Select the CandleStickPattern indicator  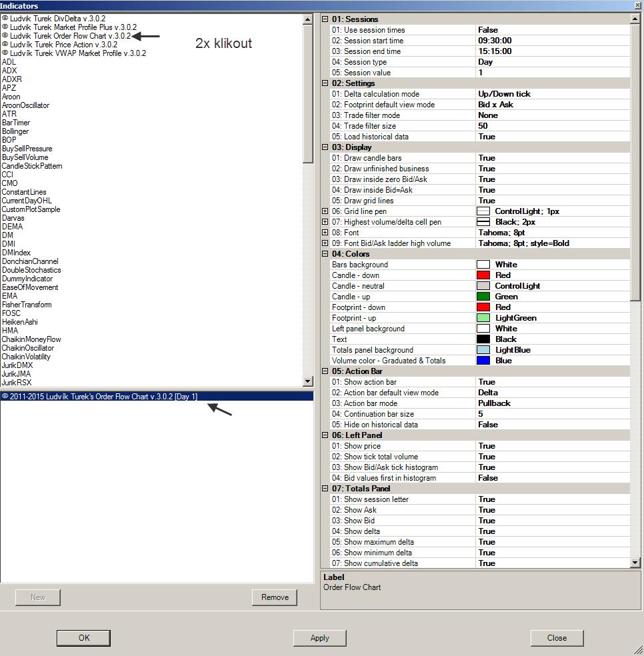32,166
